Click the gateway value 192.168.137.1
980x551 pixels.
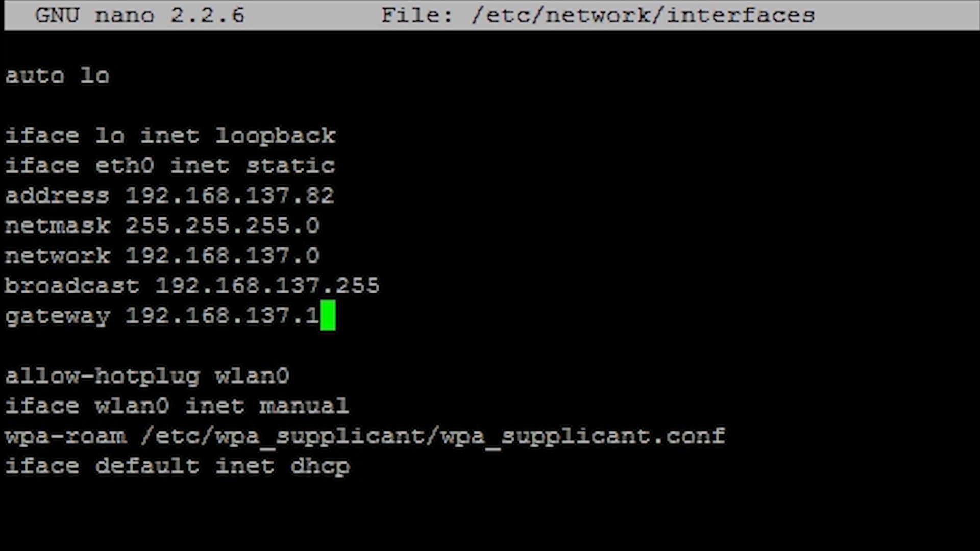pyautogui.click(x=223, y=316)
